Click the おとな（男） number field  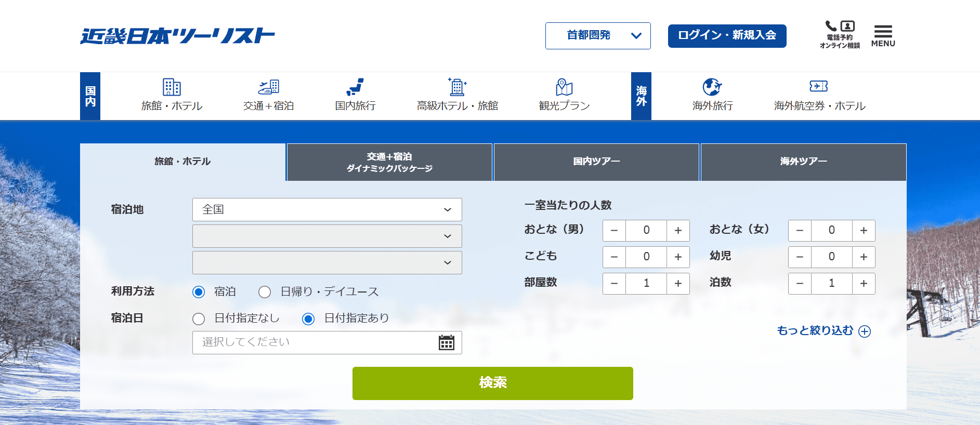646,231
